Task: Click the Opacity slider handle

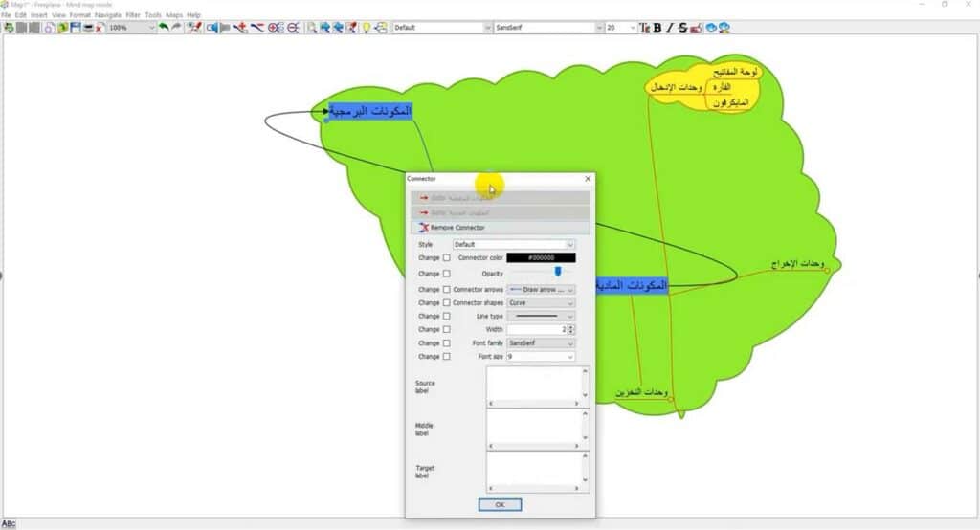Action: pyautogui.click(x=558, y=272)
